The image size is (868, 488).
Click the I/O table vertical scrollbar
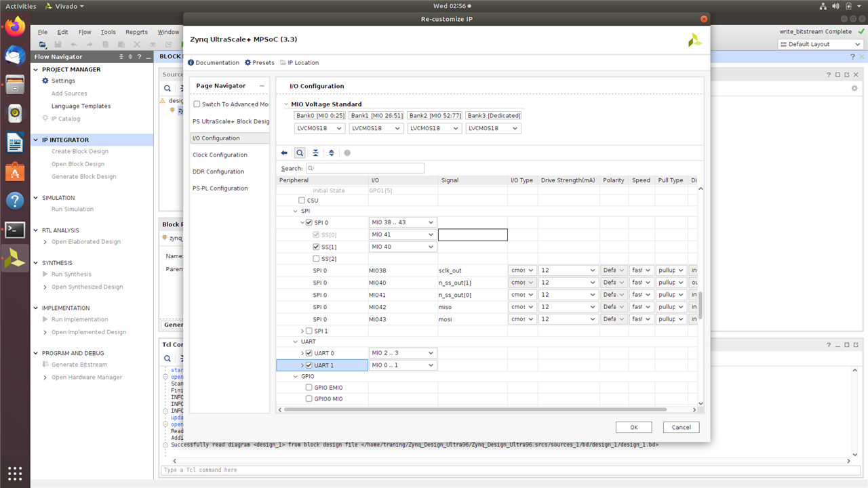[x=701, y=305]
